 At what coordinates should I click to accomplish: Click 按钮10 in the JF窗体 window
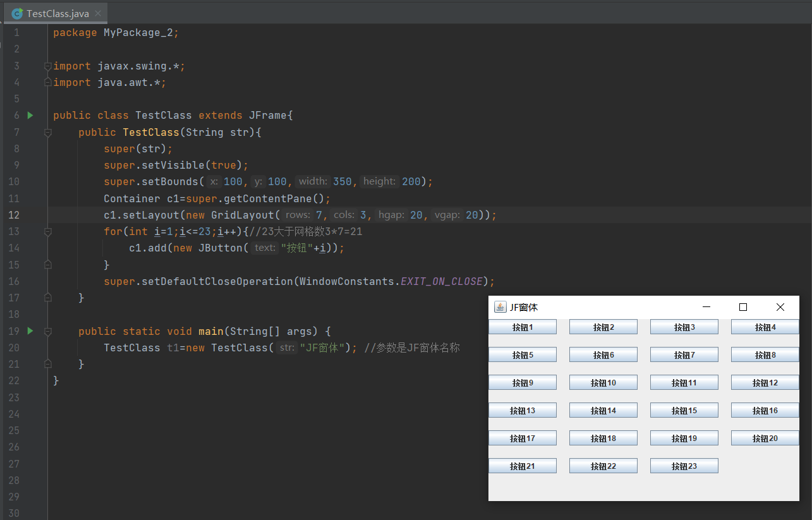(x=603, y=382)
